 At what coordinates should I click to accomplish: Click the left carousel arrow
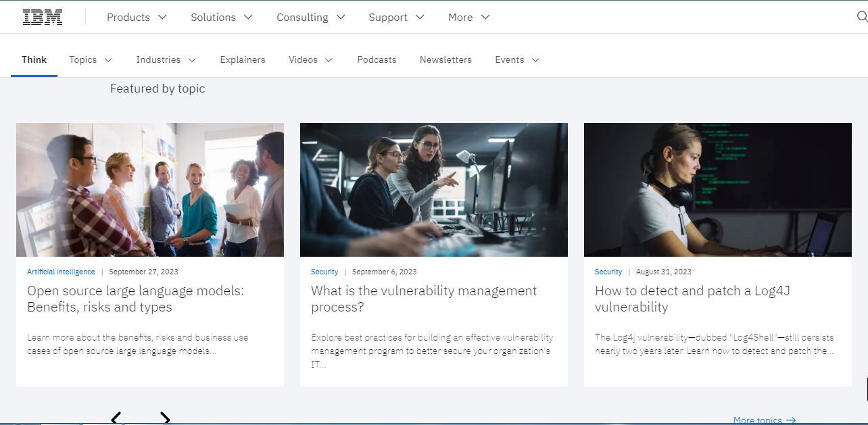pyautogui.click(x=116, y=418)
